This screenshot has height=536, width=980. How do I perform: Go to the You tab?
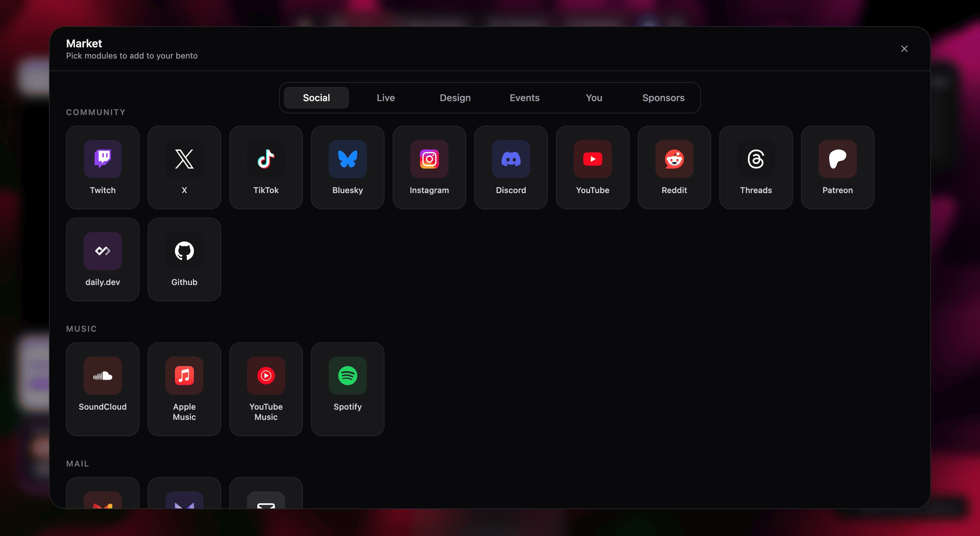click(594, 98)
